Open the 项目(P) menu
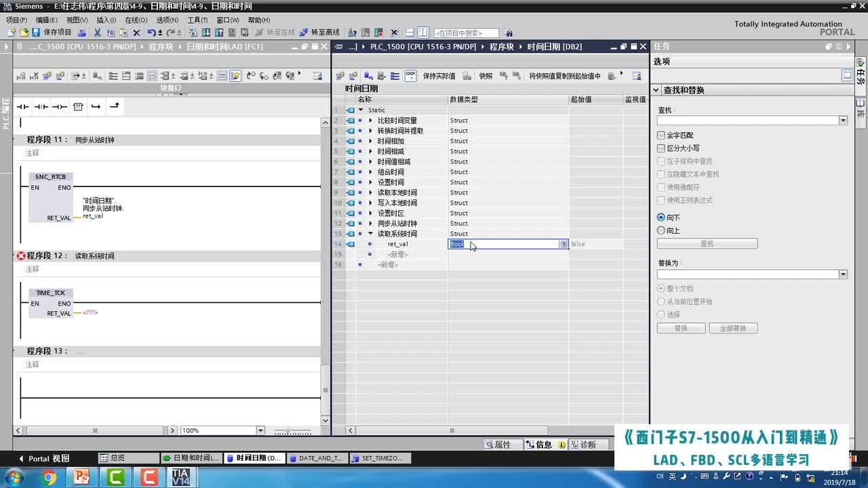The width and height of the screenshot is (868, 488). (16, 20)
